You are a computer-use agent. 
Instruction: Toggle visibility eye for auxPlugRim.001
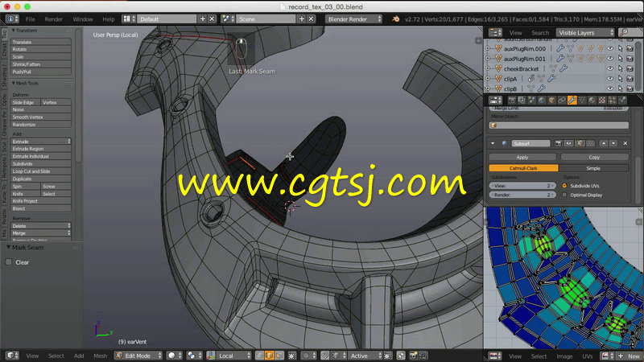tap(610, 59)
